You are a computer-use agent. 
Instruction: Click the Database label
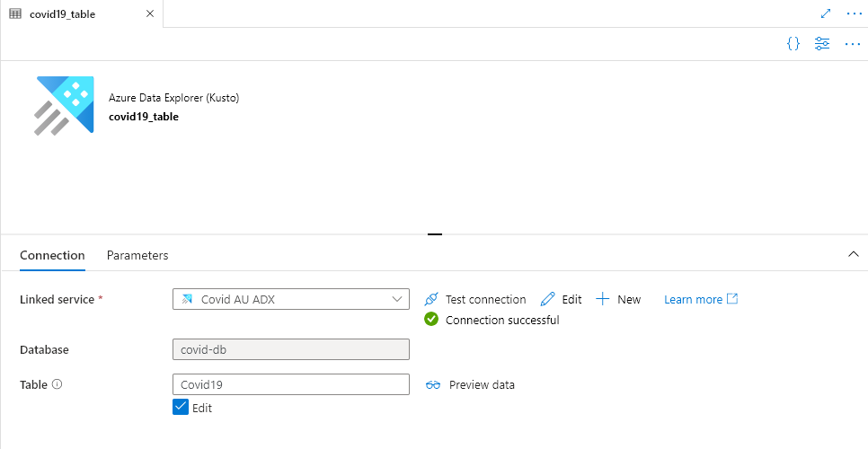pyautogui.click(x=44, y=349)
